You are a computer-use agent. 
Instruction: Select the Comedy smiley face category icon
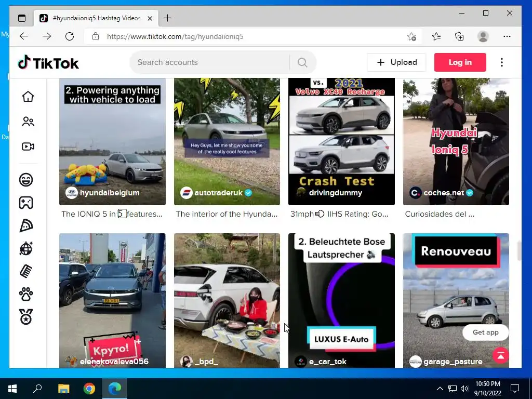point(26,179)
